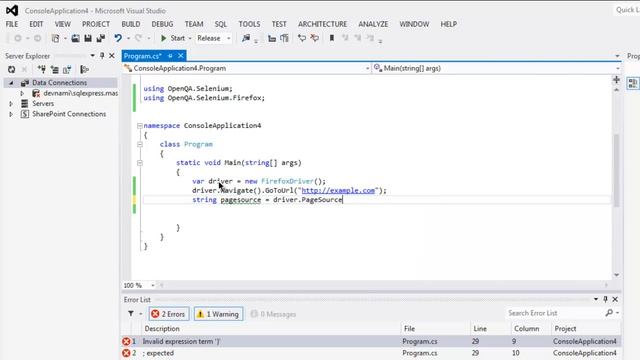Open the FILE menu
Screen dimensions: 640x360
tap(12, 24)
